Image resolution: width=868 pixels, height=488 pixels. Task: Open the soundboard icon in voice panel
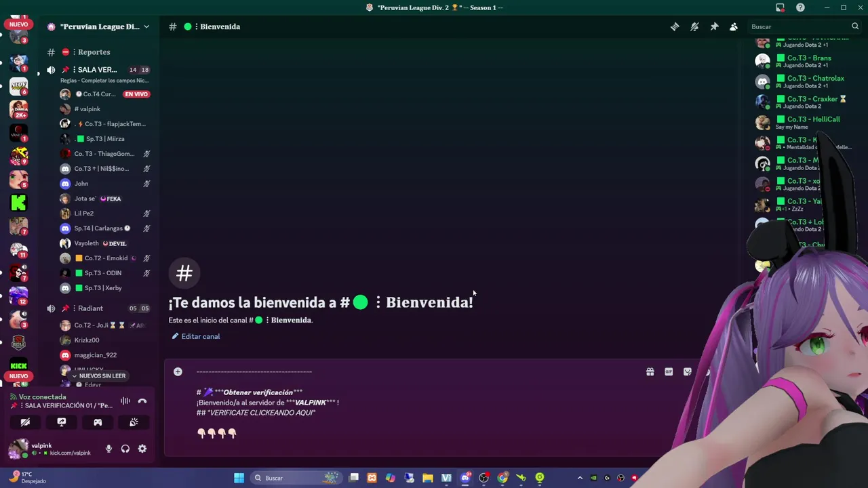click(134, 422)
